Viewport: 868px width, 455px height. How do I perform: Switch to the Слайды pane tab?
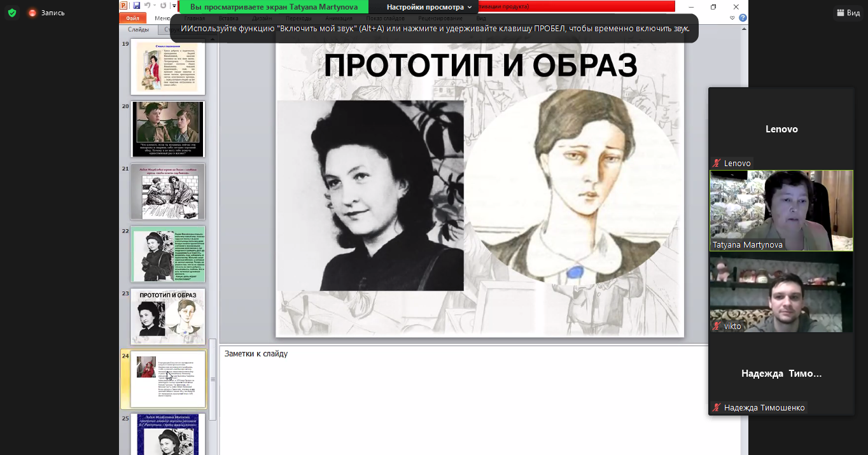tap(138, 29)
